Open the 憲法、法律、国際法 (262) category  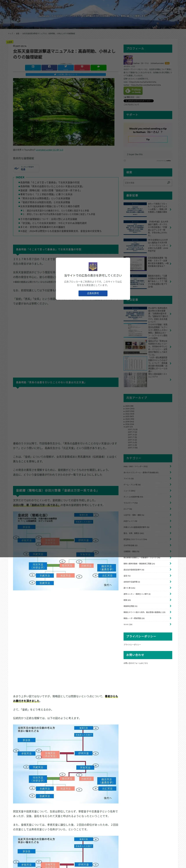(134, 533)
